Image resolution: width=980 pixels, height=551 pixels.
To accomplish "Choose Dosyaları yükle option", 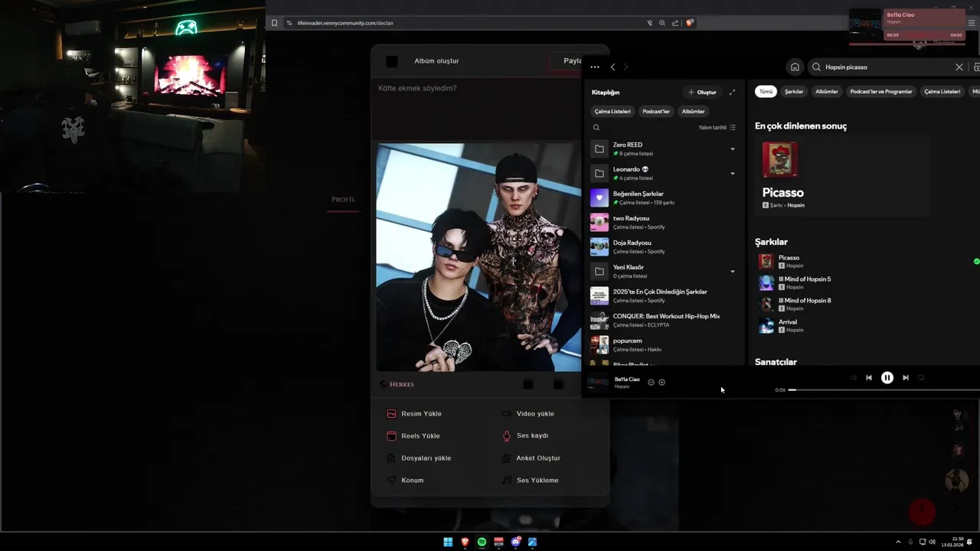I will [419, 458].
